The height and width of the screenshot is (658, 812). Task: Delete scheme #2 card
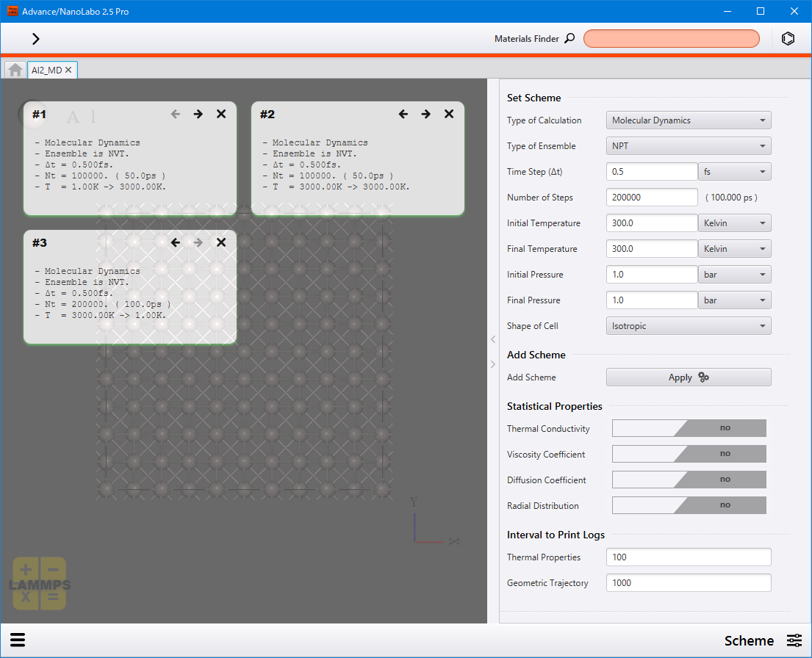pyautogui.click(x=449, y=114)
